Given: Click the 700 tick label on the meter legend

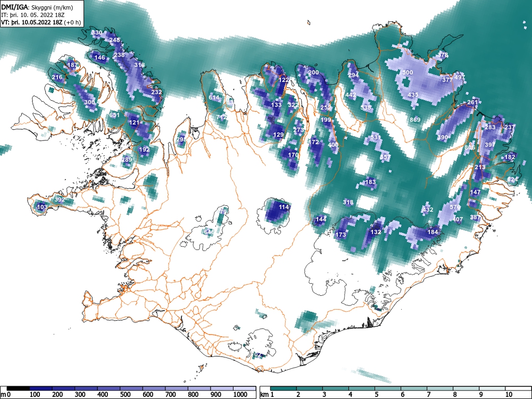Looking at the screenshot, I should (x=171, y=395).
